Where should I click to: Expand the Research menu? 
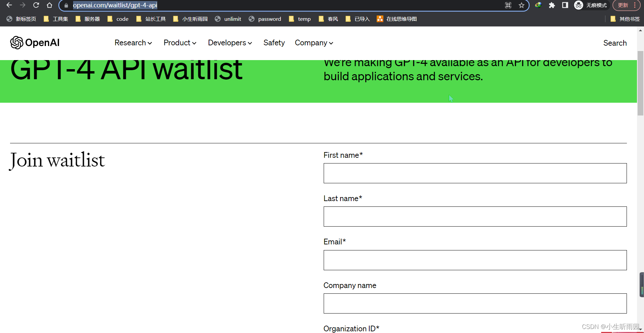133,43
